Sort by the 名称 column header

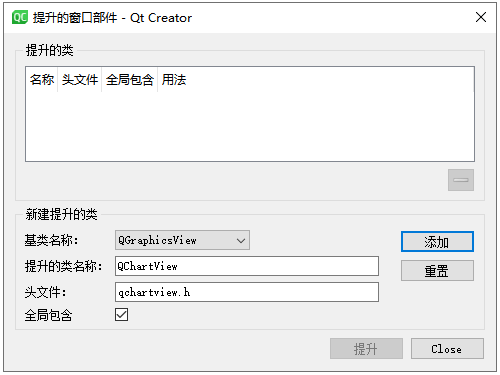42,80
